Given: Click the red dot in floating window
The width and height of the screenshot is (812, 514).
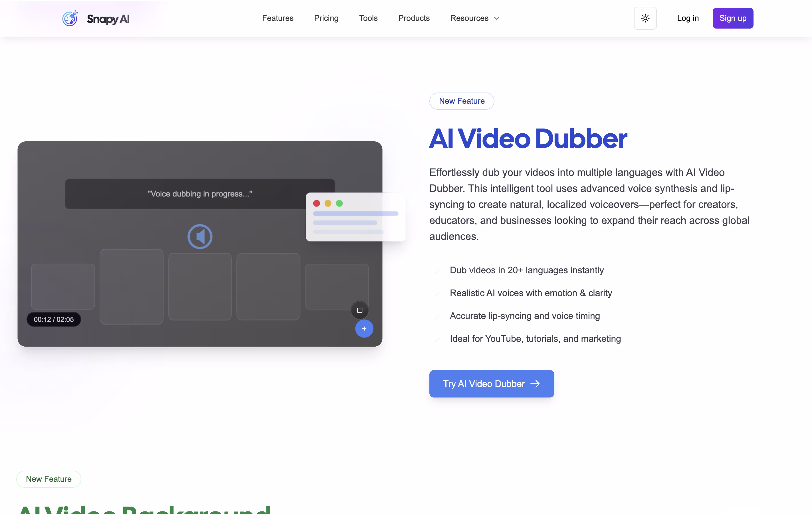Looking at the screenshot, I should (x=316, y=203).
